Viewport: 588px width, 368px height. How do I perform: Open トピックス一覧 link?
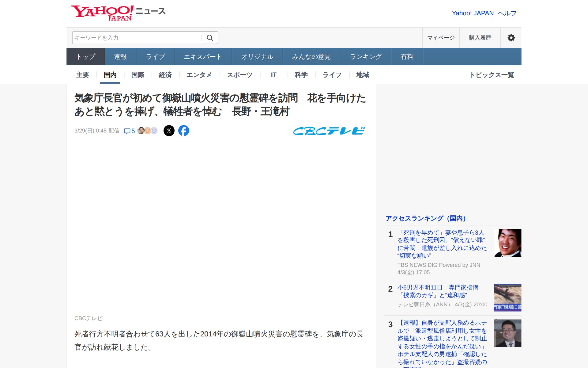coord(492,75)
